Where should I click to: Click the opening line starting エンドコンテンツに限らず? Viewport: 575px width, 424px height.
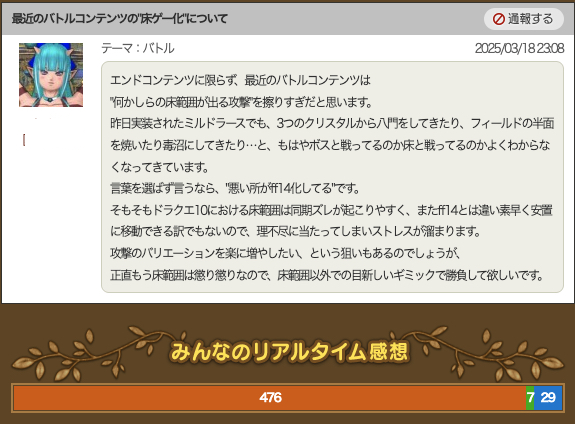pos(241,80)
